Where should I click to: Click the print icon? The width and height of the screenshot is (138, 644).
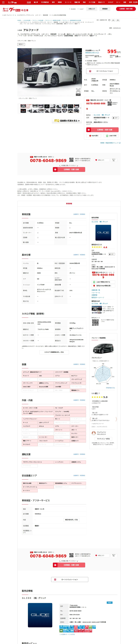109,20
